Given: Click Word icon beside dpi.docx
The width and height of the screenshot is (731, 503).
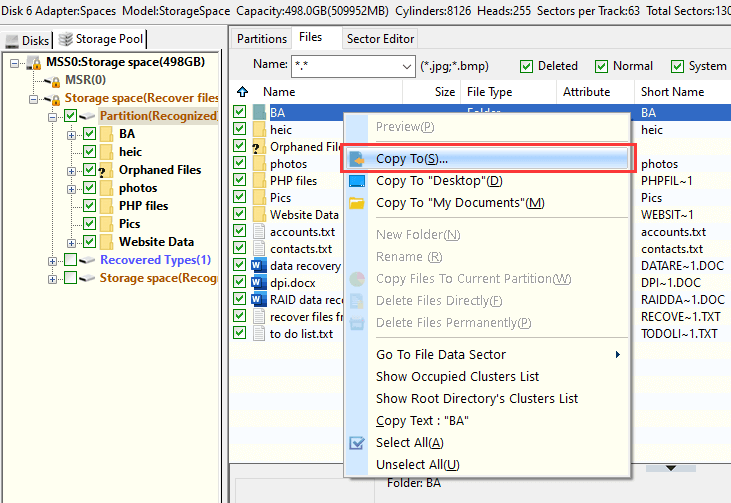Looking at the screenshot, I should (x=259, y=282).
